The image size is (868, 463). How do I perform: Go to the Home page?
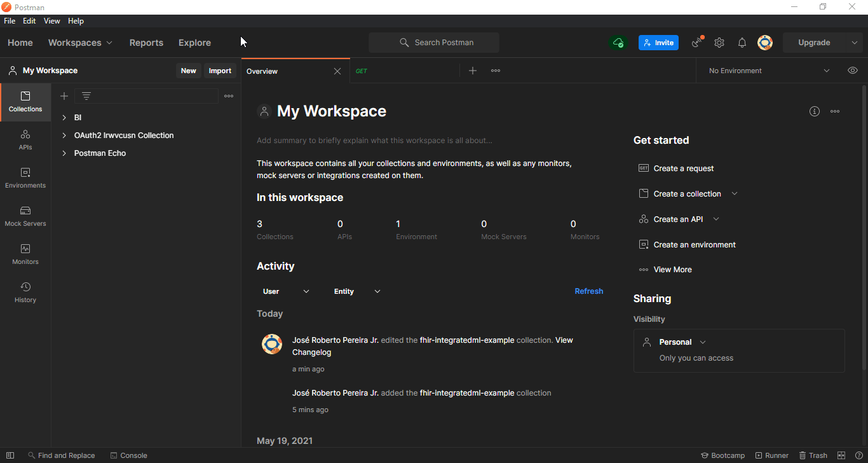coord(20,43)
